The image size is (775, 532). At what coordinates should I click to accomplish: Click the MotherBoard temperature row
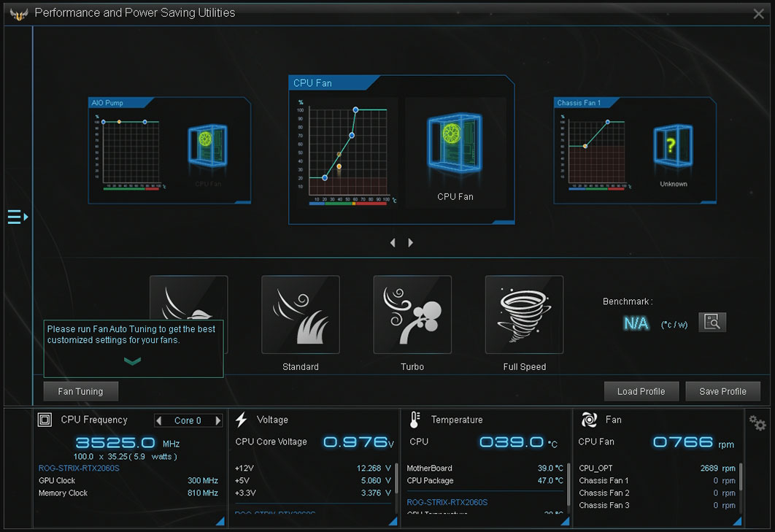click(485, 468)
